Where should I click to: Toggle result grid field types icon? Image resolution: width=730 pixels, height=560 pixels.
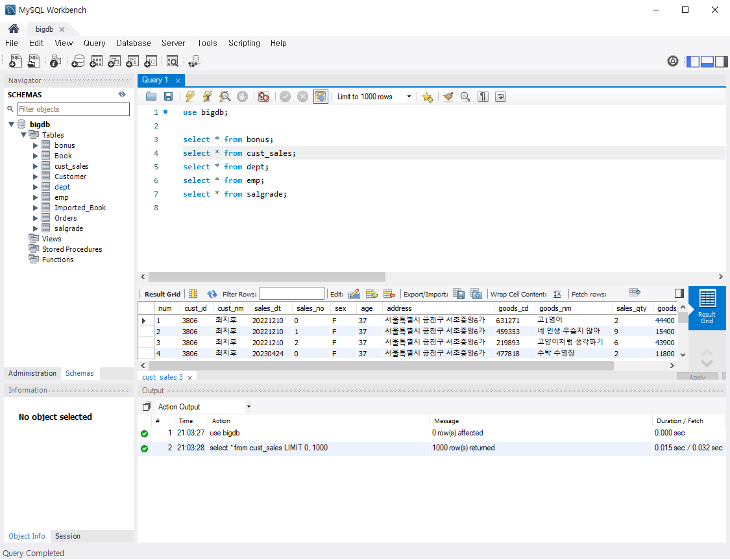[193, 294]
